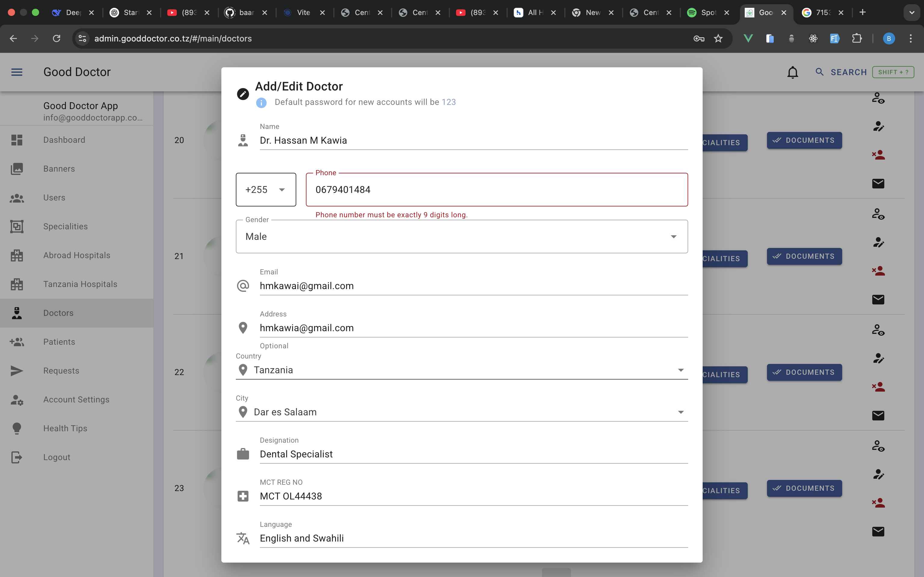Viewport: 924px width, 577px height.
Task: Open the +255 country code dropdown
Action: coord(266,190)
